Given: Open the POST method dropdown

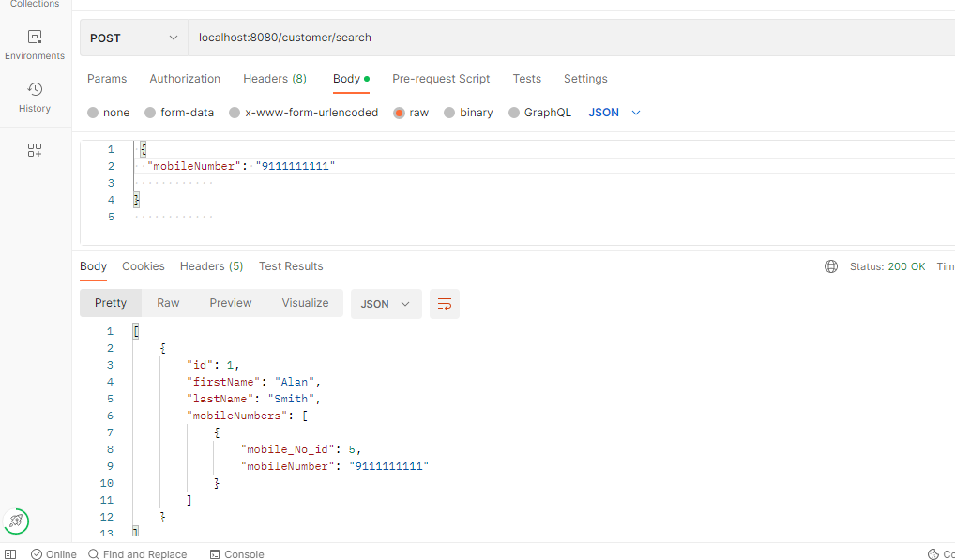Looking at the screenshot, I should point(134,38).
